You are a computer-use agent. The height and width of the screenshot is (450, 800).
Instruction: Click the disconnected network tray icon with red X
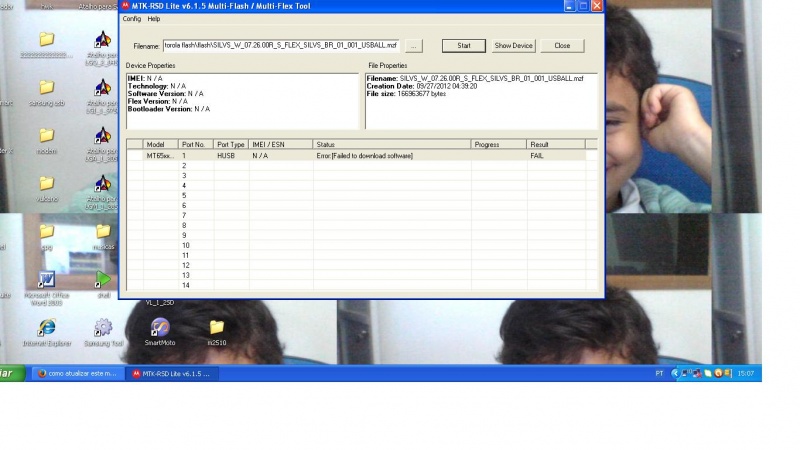(x=696, y=373)
